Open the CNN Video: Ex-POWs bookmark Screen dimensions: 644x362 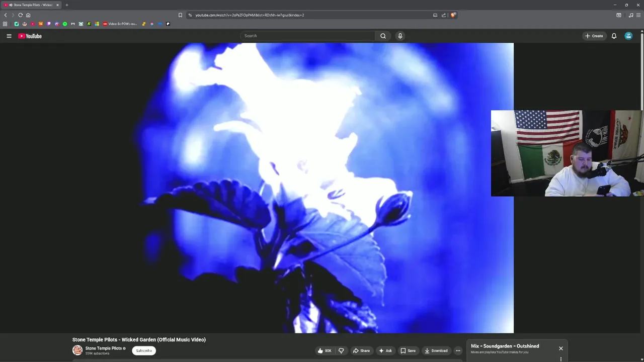120,24
